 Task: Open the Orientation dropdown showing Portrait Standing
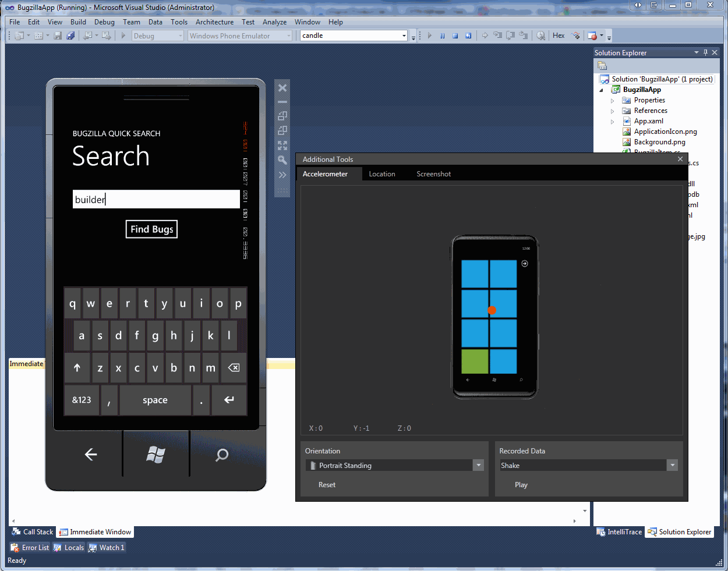(395, 465)
